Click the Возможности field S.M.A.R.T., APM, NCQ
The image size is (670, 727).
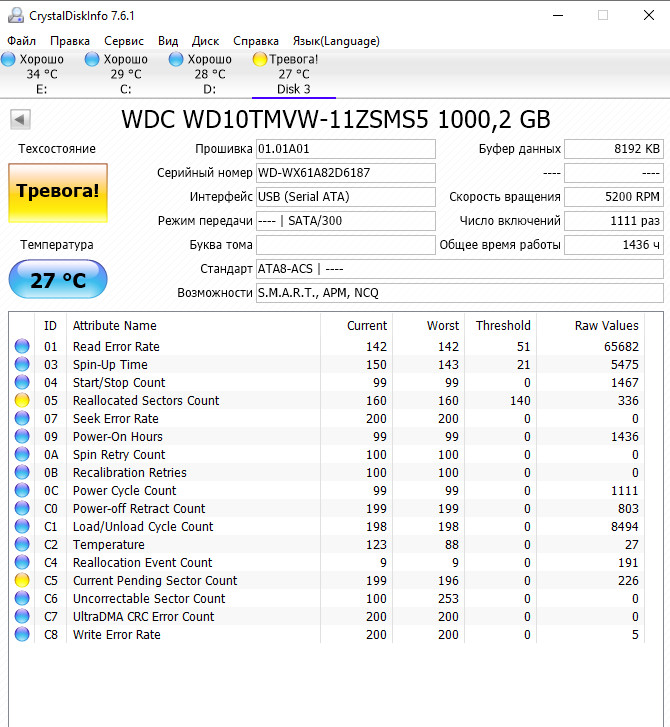tap(459, 293)
